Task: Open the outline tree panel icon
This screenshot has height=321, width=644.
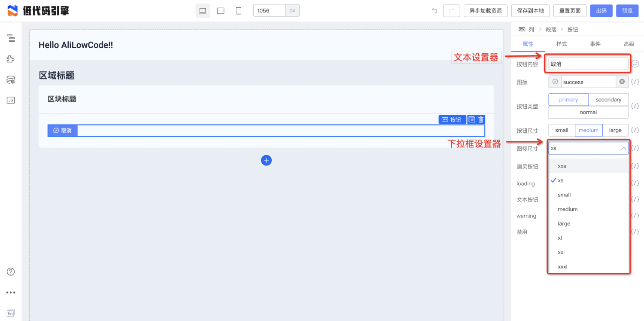Action: coord(11,38)
